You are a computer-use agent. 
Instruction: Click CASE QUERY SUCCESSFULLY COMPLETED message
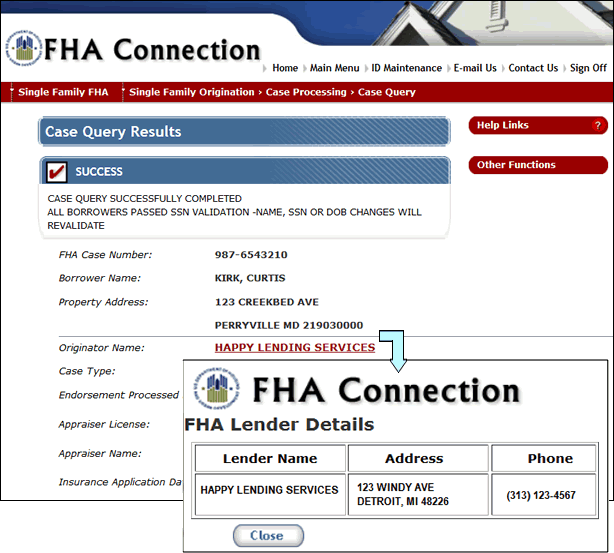pos(144,199)
